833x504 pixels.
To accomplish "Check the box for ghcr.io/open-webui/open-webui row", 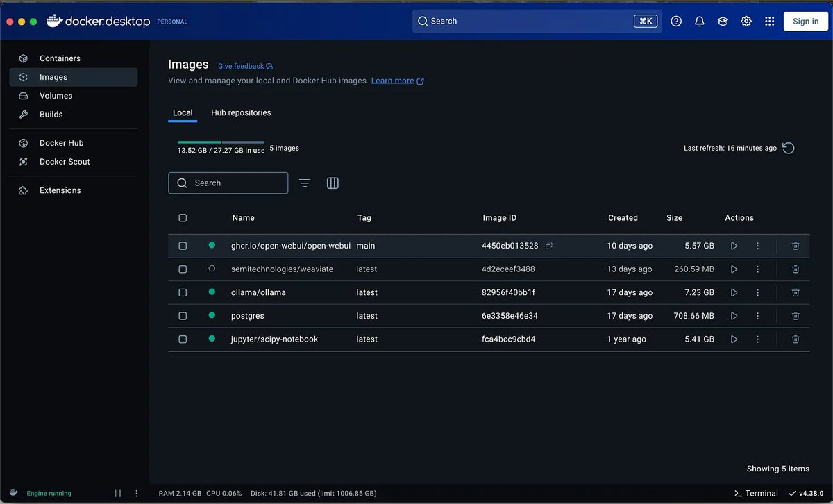I will coord(183,246).
